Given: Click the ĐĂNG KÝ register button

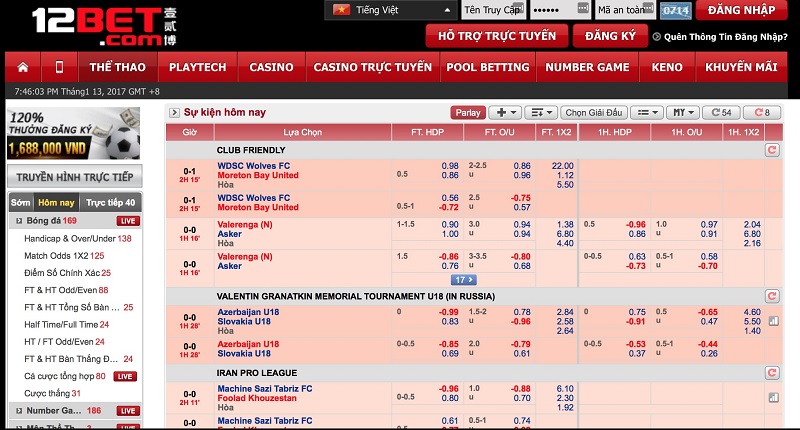Looking at the screenshot, I should [x=610, y=36].
